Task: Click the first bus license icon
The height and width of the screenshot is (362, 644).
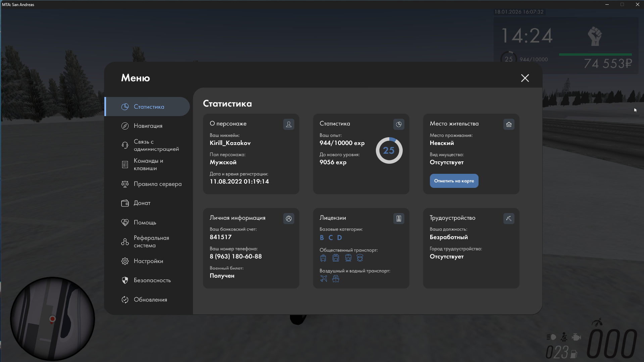Action: [x=323, y=258]
